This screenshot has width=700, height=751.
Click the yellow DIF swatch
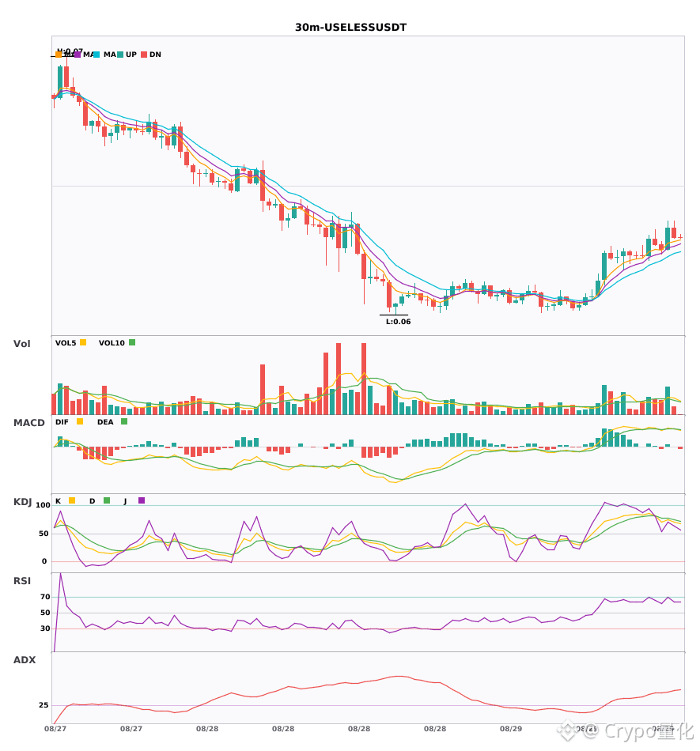coord(80,421)
